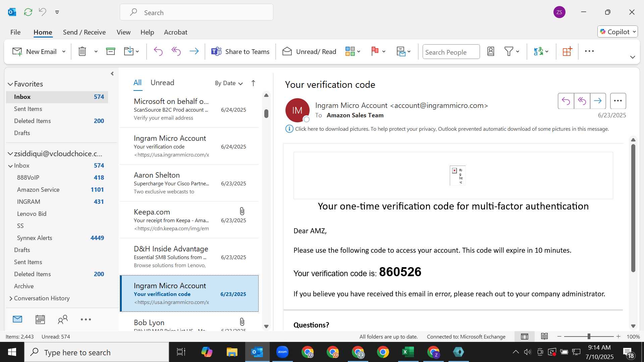Click the Search People input field
644x362 pixels.
click(451, 52)
